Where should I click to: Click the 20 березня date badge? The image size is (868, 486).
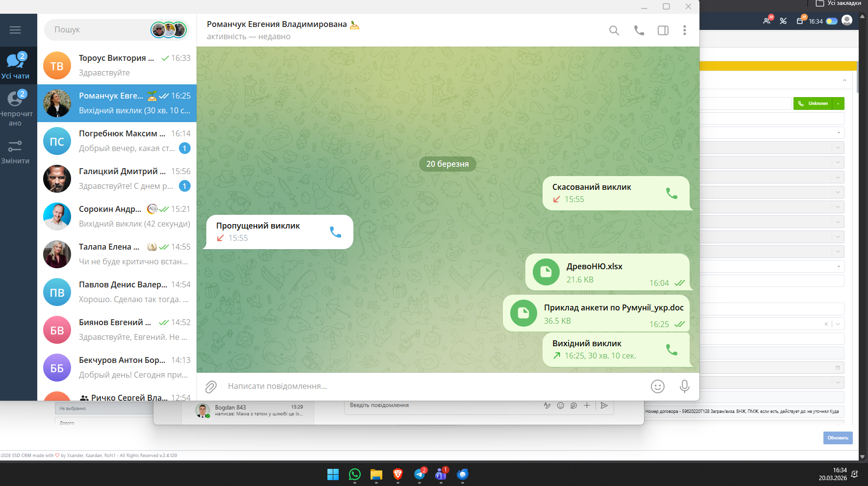pyautogui.click(x=447, y=164)
